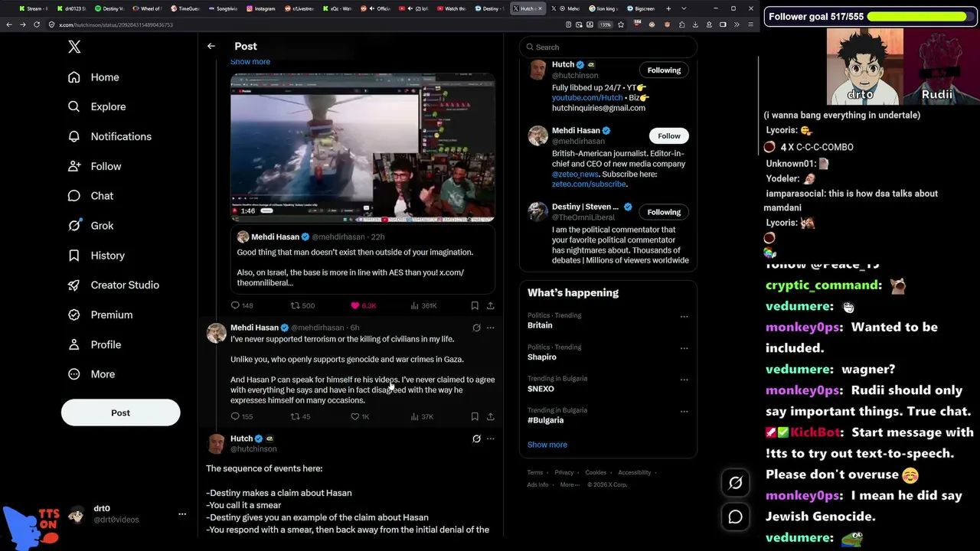Switch to the Wheel of browser tab

click(x=147, y=8)
